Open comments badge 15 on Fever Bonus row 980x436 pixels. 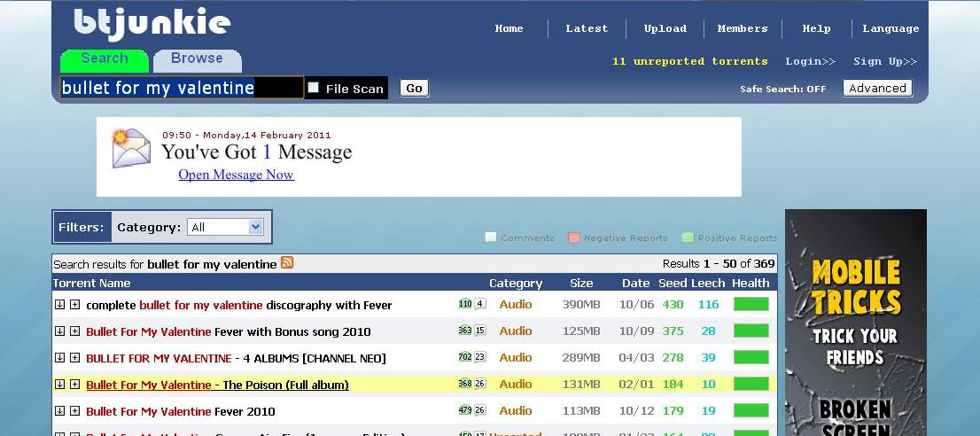point(480,331)
